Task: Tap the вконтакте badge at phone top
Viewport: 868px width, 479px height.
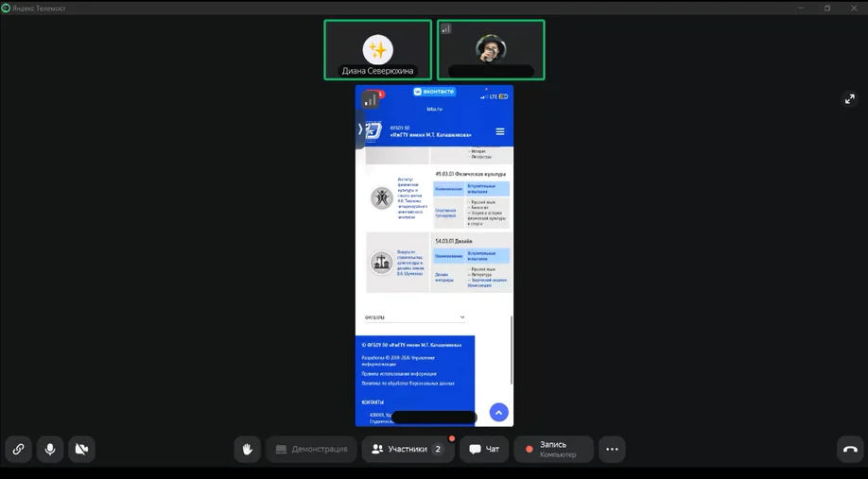Action: tap(435, 92)
